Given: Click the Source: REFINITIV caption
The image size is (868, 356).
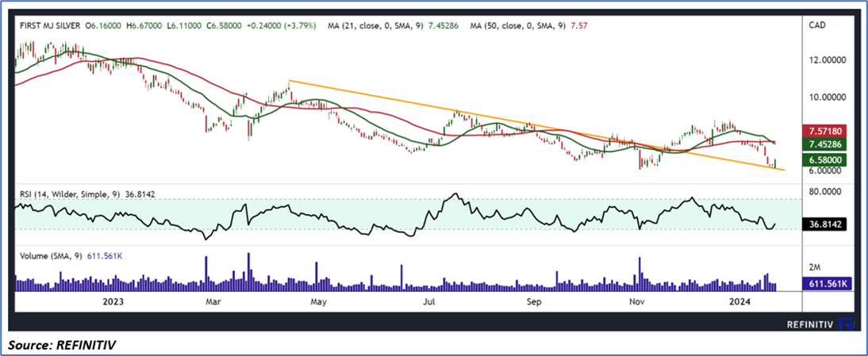Looking at the screenshot, I should click(62, 344).
